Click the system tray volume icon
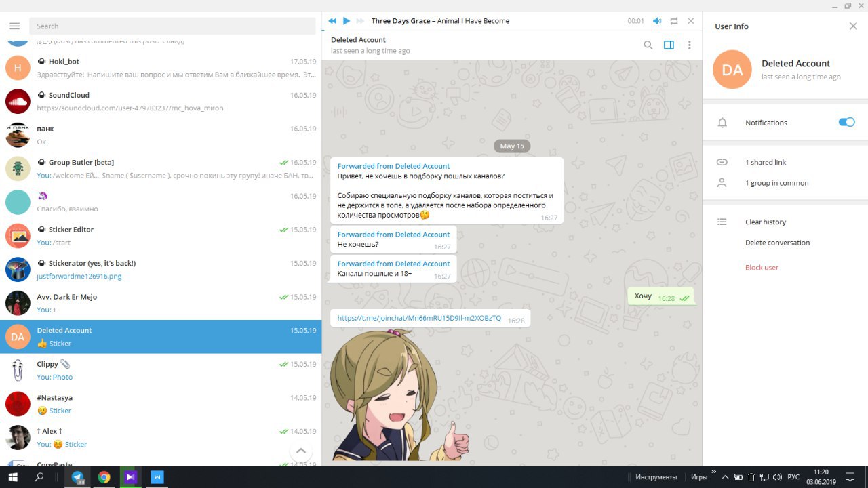 point(776,477)
